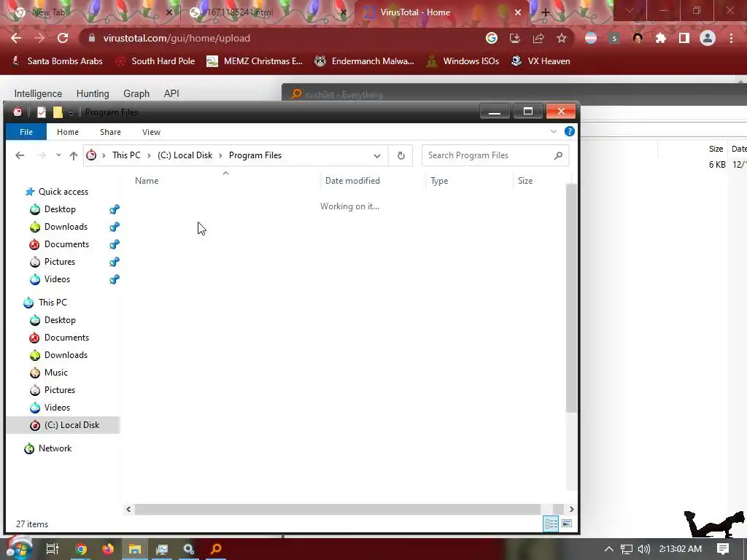Click the horizontal scrollbar in Explorer
Screen dimensions: 747x560
[337, 509]
